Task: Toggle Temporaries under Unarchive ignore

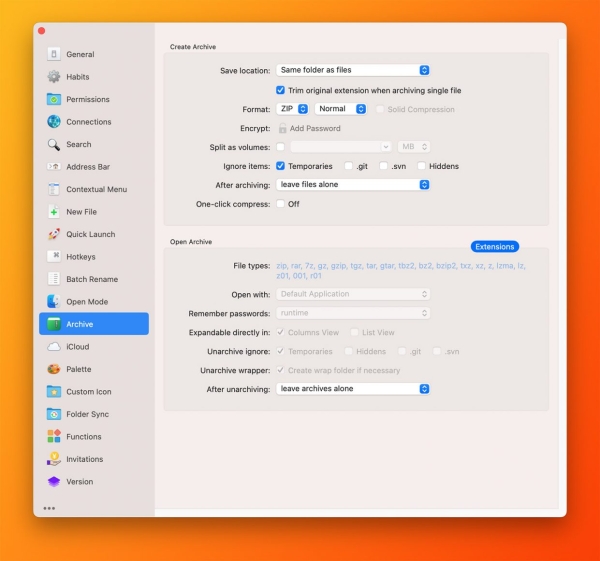Action: (x=280, y=351)
